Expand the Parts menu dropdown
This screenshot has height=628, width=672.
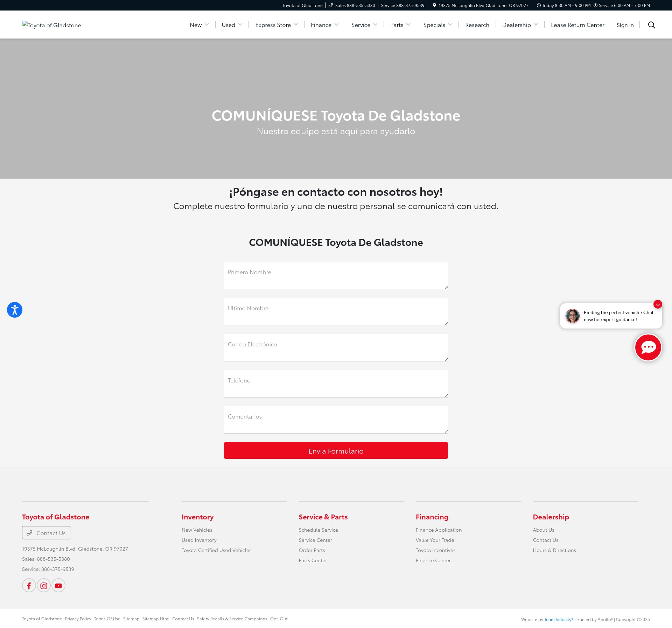[x=400, y=25]
